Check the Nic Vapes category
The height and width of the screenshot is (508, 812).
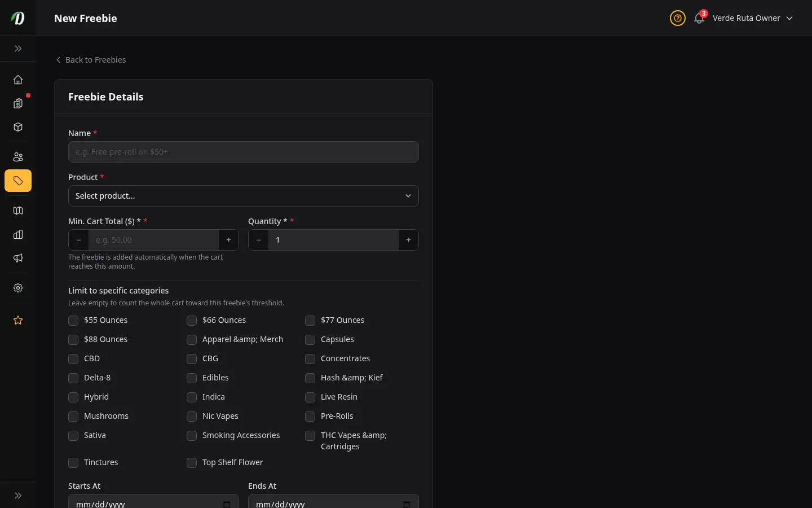pyautogui.click(x=192, y=417)
